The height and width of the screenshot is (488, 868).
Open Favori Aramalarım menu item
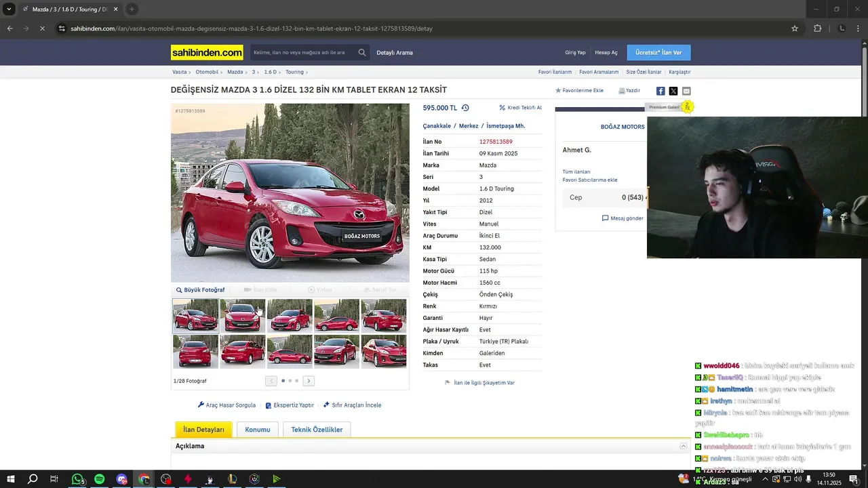pos(599,72)
